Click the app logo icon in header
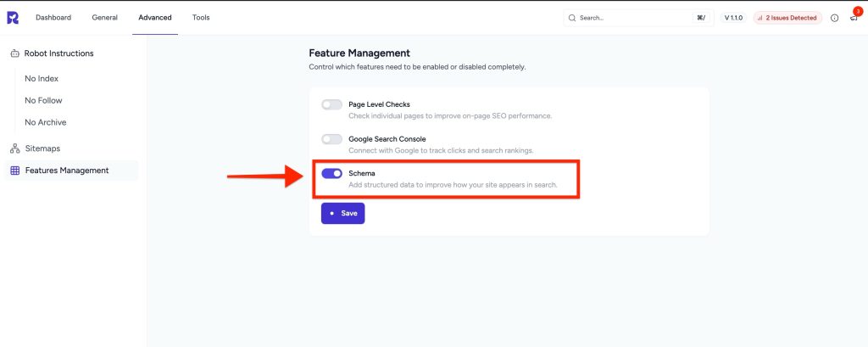The height and width of the screenshot is (347, 868). pyautogui.click(x=13, y=18)
